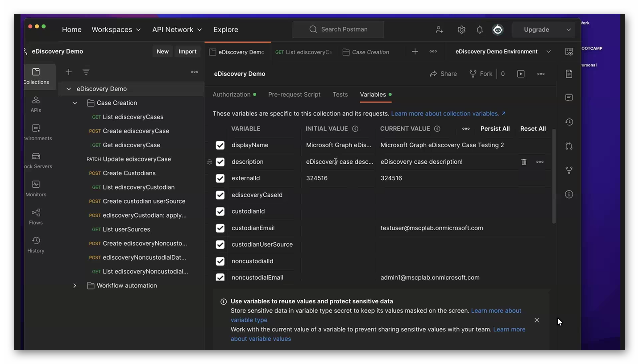The image size is (639, 364).
Task: Open the comments panel on the right
Action: tap(569, 98)
